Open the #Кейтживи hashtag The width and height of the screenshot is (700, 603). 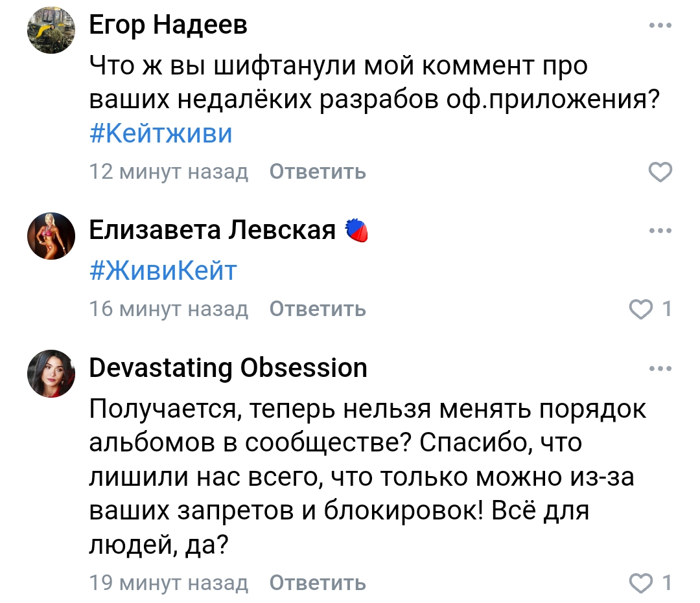click(161, 133)
